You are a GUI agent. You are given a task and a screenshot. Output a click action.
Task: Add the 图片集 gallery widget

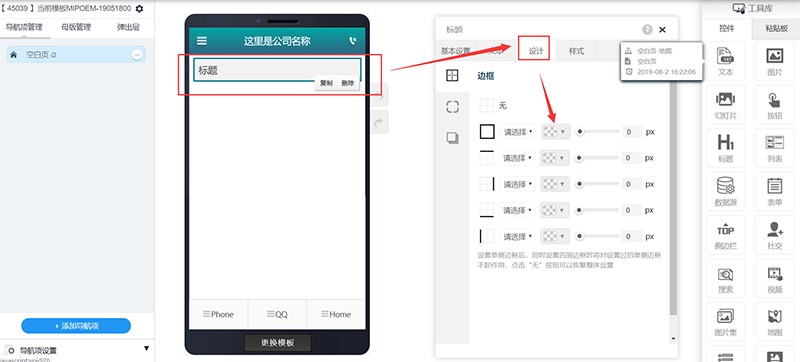coord(725,322)
